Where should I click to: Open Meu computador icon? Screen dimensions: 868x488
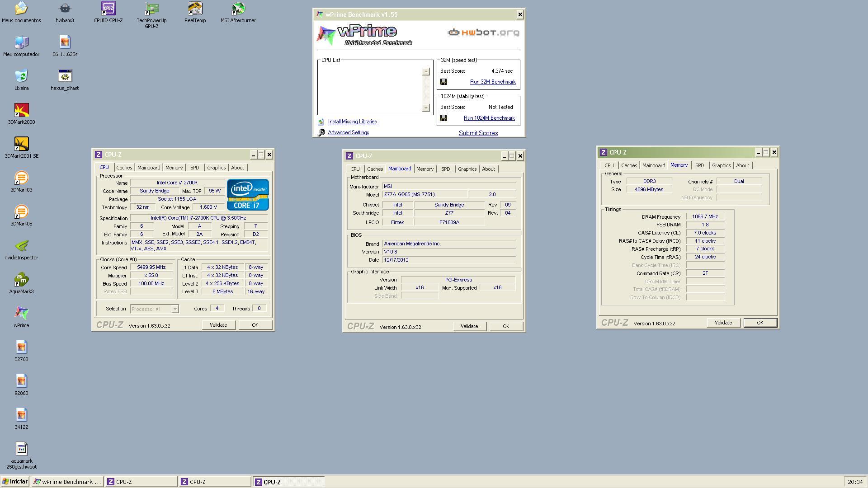(21, 46)
